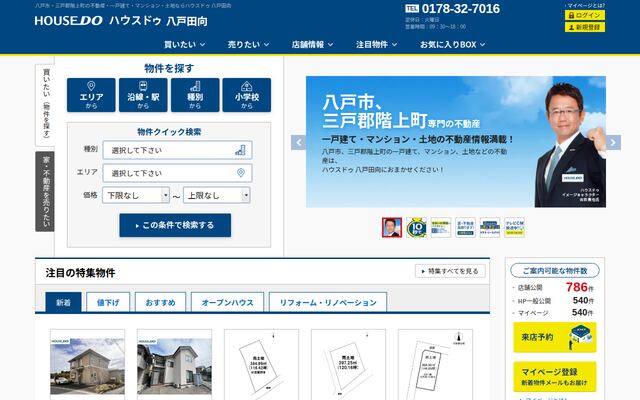Switch to 買いたい（物件を探す） vertical tab
Image resolution: width=640 pixels, height=400 pixels.
[45, 105]
